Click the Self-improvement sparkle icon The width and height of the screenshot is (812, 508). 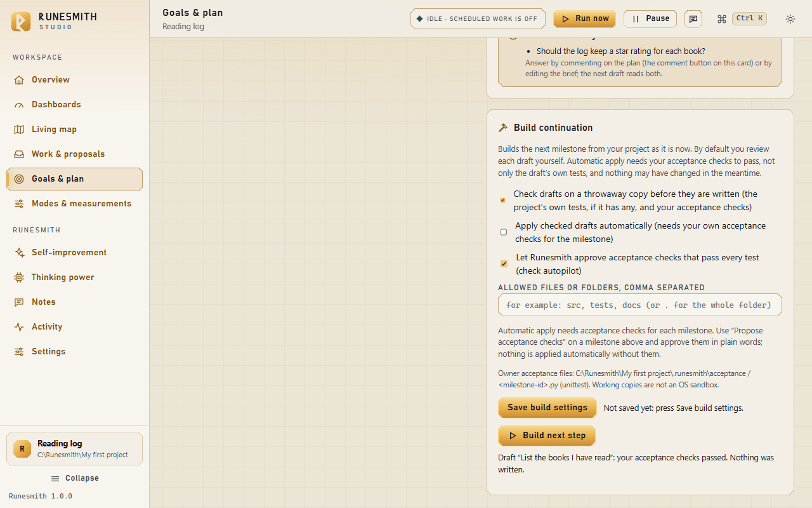(x=19, y=252)
